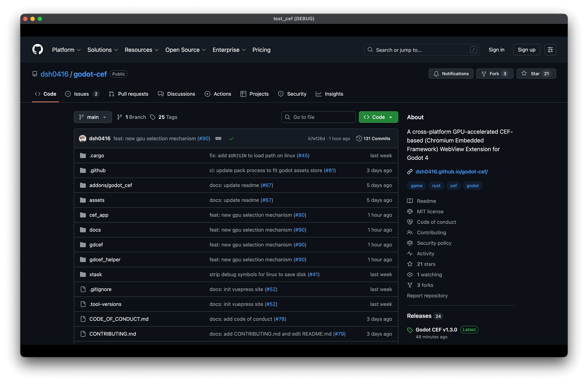The width and height of the screenshot is (588, 384).
Task: Star the godot-cef repository
Action: pyautogui.click(x=536, y=74)
